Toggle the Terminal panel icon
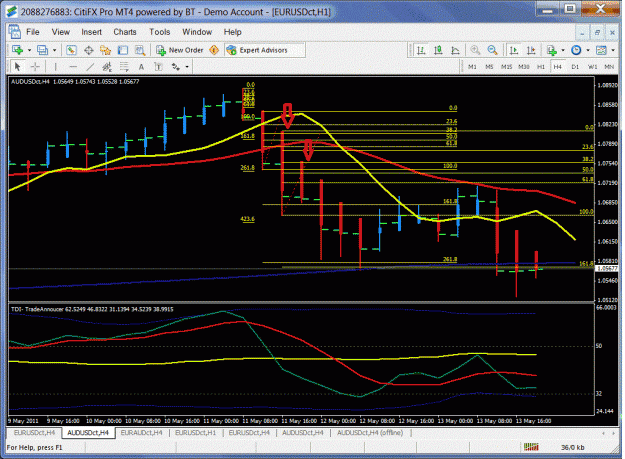Screen dimensions: 625x459 (x=123, y=50)
